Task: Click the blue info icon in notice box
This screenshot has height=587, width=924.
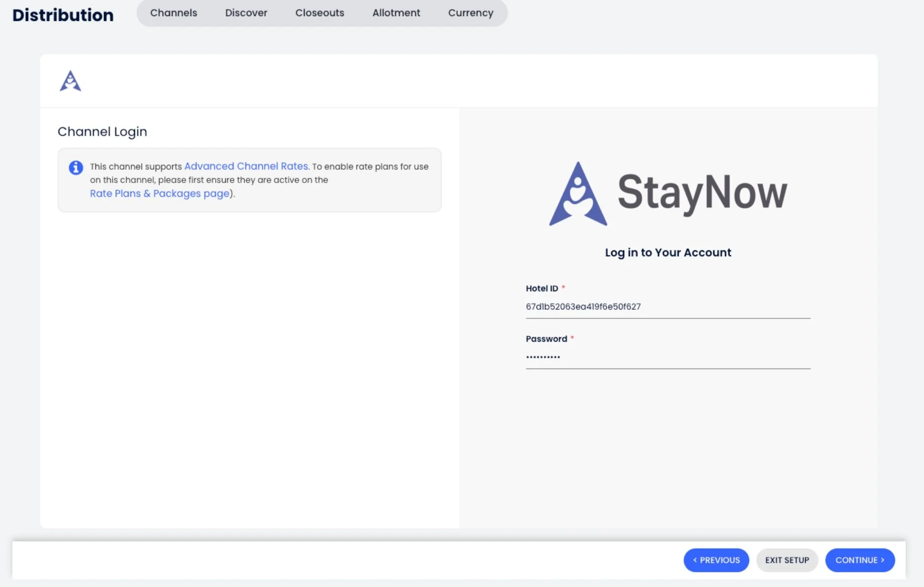Action: pyautogui.click(x=76, y=167)
